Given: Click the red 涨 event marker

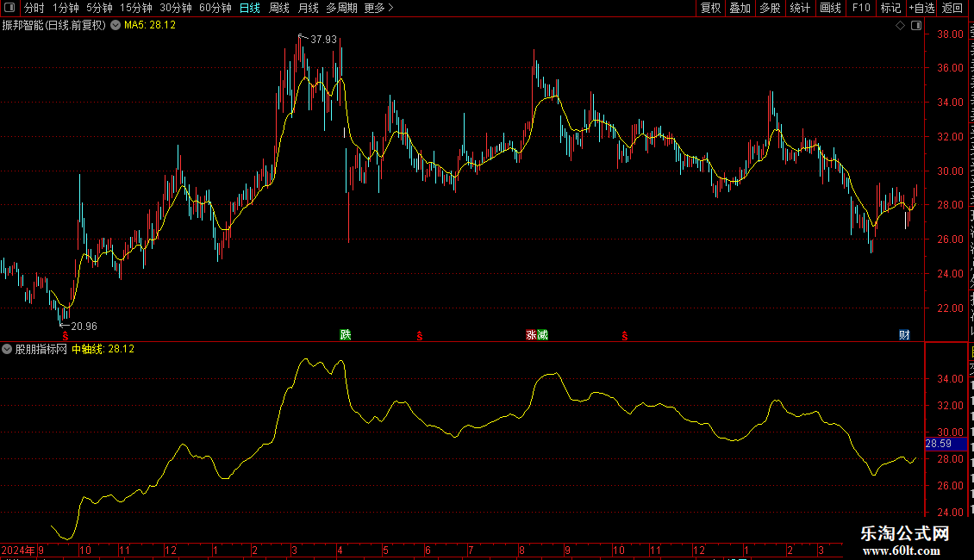Looking at the screenshot, I should click(531, 334).
